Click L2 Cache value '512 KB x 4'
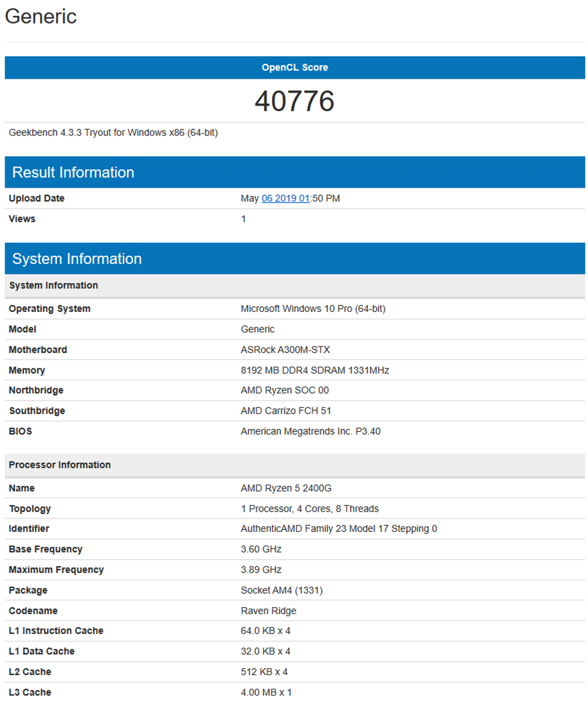The width and height of the screenshot is (588, 704). point(264,672)
